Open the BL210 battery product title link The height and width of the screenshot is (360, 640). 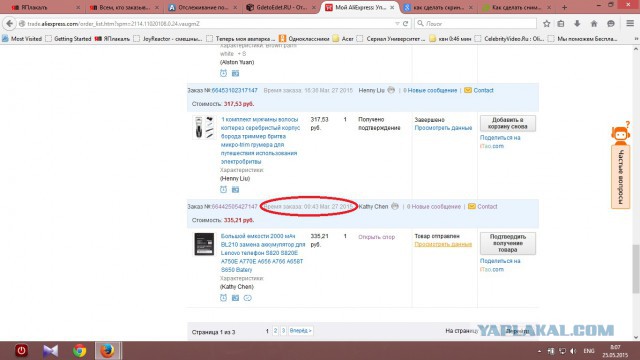(263, 253)
